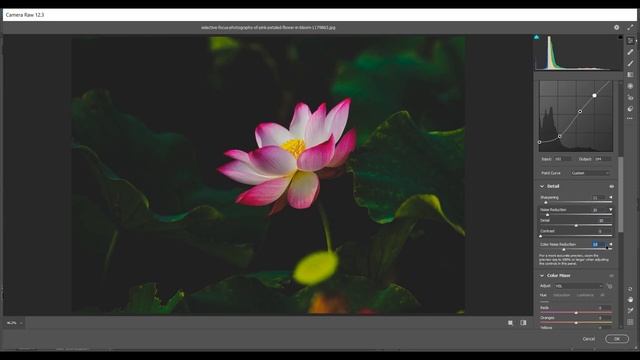
Task: Hide Detail panel edits with eye
Action: point(611,186)
